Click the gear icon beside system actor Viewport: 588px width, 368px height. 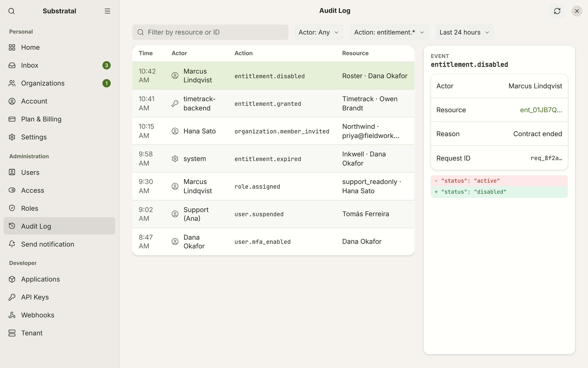pos(175,159)
